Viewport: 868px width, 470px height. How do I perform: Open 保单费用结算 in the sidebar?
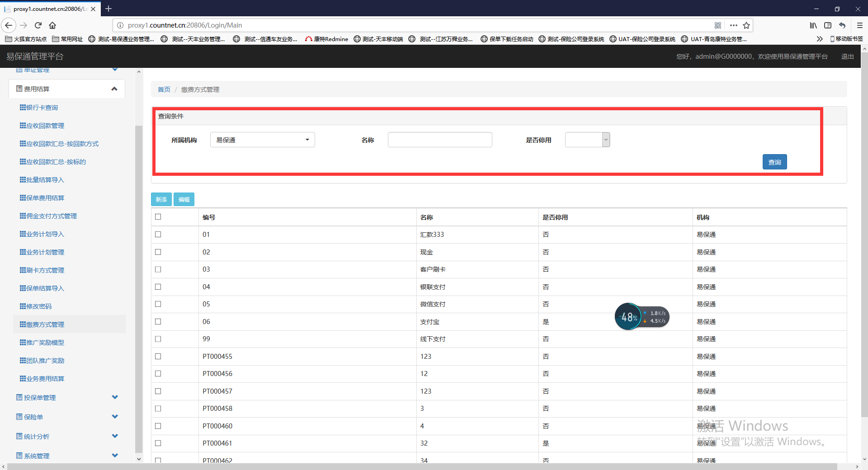pyautogui.click(x=42, y=198)
